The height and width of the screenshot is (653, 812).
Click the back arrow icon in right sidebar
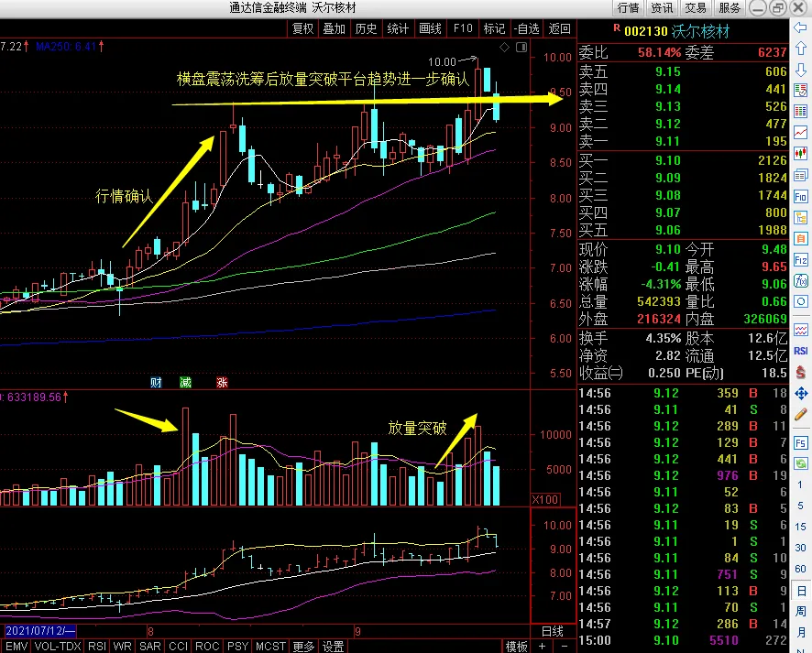click(x=801, y=27)
